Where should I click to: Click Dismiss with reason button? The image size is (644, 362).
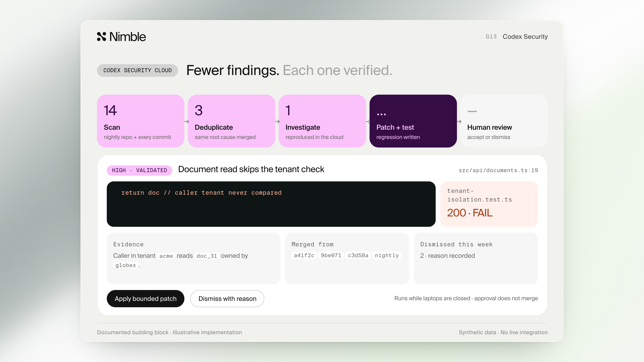point(227,298)
